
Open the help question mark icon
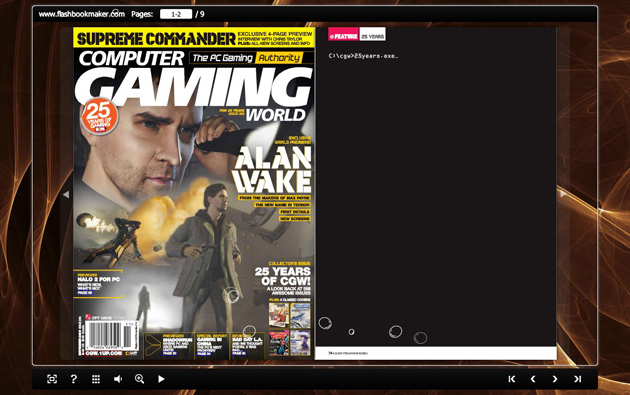(x=74, y=379)
